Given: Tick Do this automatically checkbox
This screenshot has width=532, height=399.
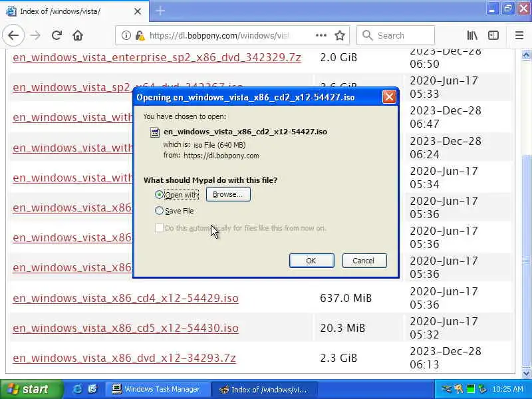Looking at the screenshot, I should (159, 228).
